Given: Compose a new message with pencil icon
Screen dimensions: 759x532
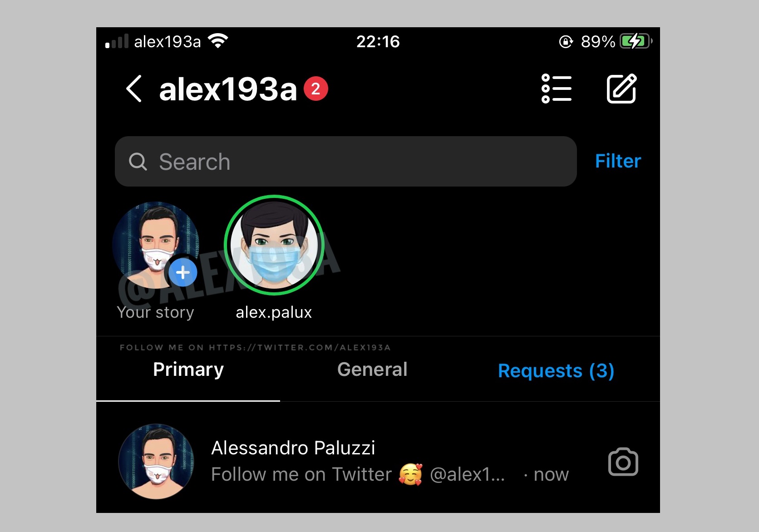Looking at the screenshot, I should click(622, 89).
